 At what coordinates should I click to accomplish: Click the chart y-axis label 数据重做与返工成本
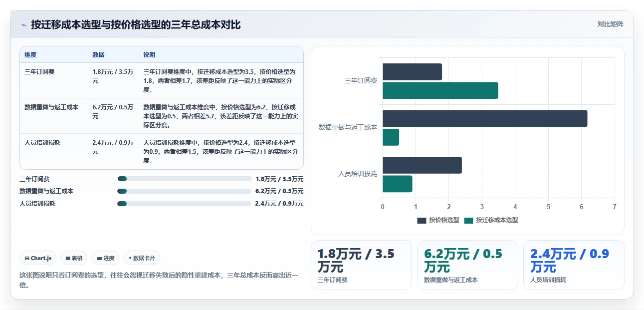(x=348, y=127)
